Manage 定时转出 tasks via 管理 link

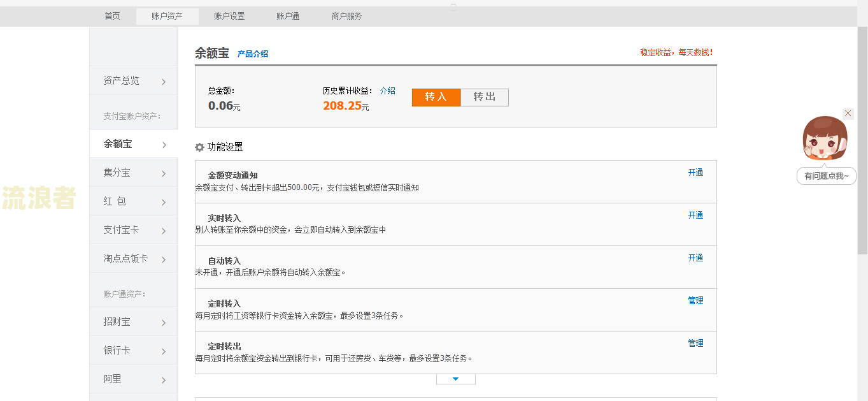click(695, 343)
